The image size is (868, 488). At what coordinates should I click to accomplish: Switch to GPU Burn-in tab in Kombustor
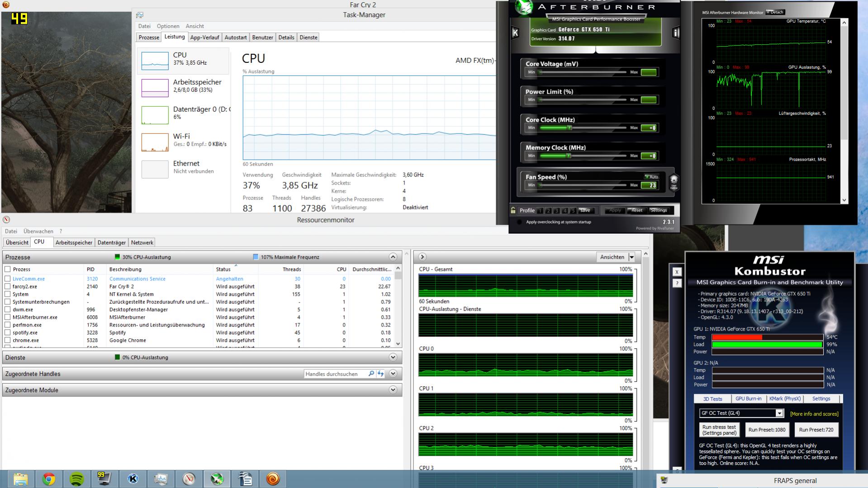coord(748,399)
